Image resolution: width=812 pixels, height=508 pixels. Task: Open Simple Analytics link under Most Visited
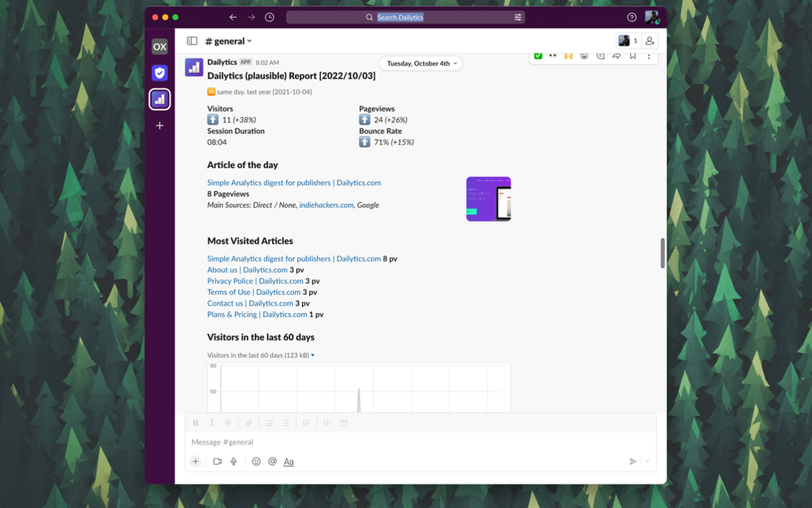coord(294,258)
